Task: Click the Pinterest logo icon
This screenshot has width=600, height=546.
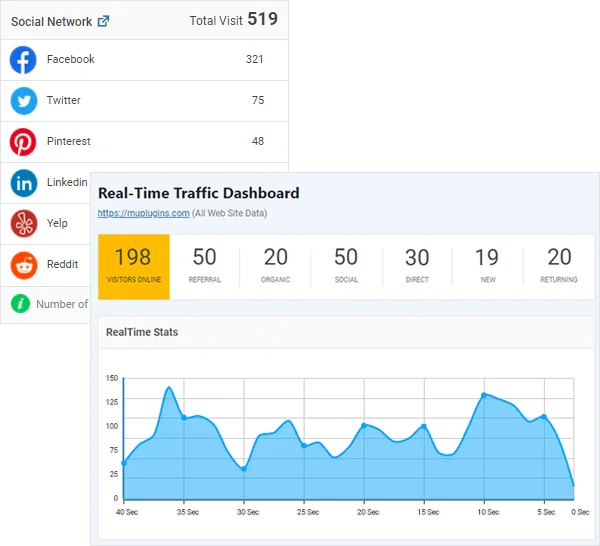Action: pyautogui.click(x=23, y=142)
